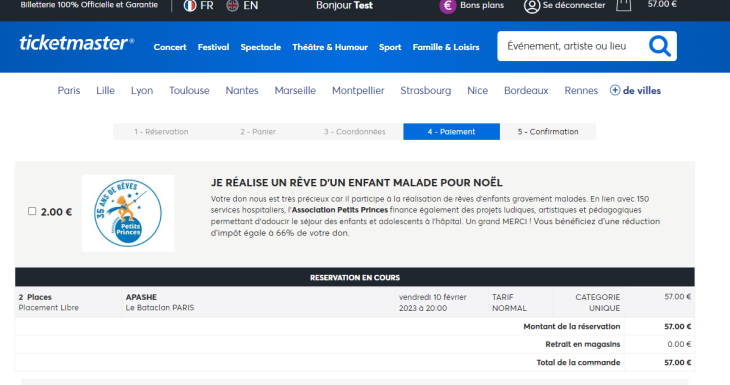Select the Rennes city link

pyautogui.click(x=581, y=90)
